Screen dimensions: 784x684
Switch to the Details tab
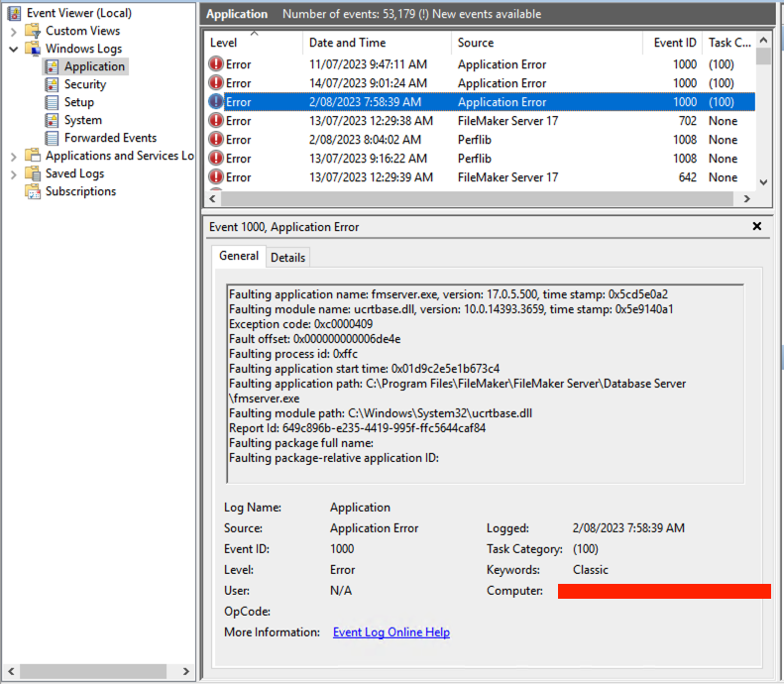click(x=287, y=257)
